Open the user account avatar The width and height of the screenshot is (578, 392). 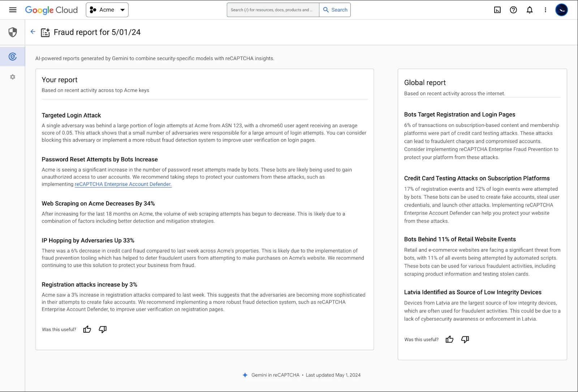point(561,10)
